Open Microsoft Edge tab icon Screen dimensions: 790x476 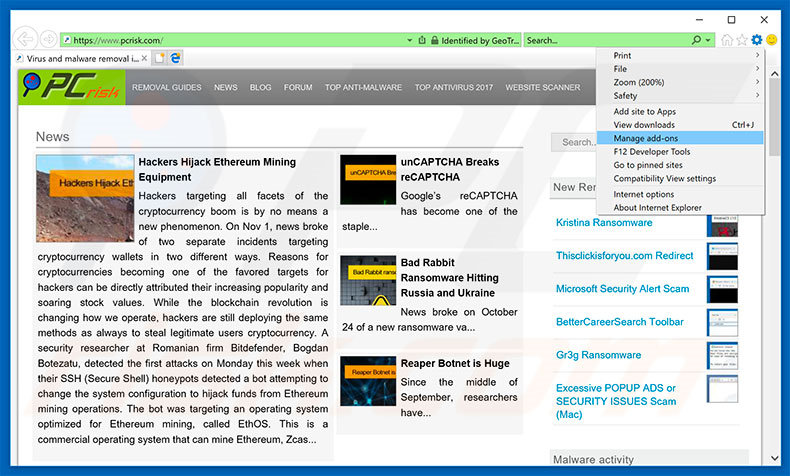(175, 59)
